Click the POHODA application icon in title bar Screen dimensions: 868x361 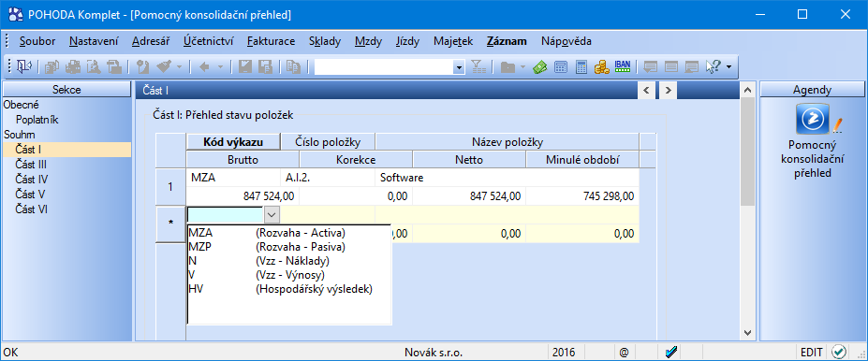coord(17,14)
